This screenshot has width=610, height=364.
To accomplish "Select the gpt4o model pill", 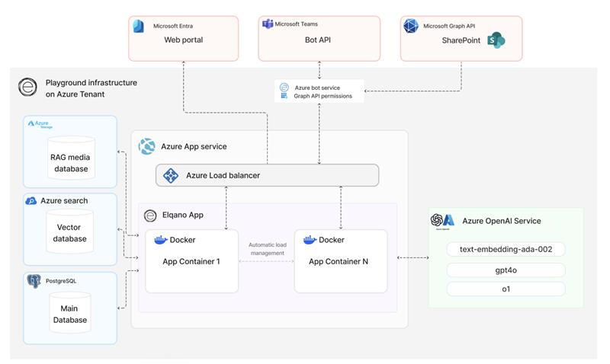I will [x=506, y=270].
